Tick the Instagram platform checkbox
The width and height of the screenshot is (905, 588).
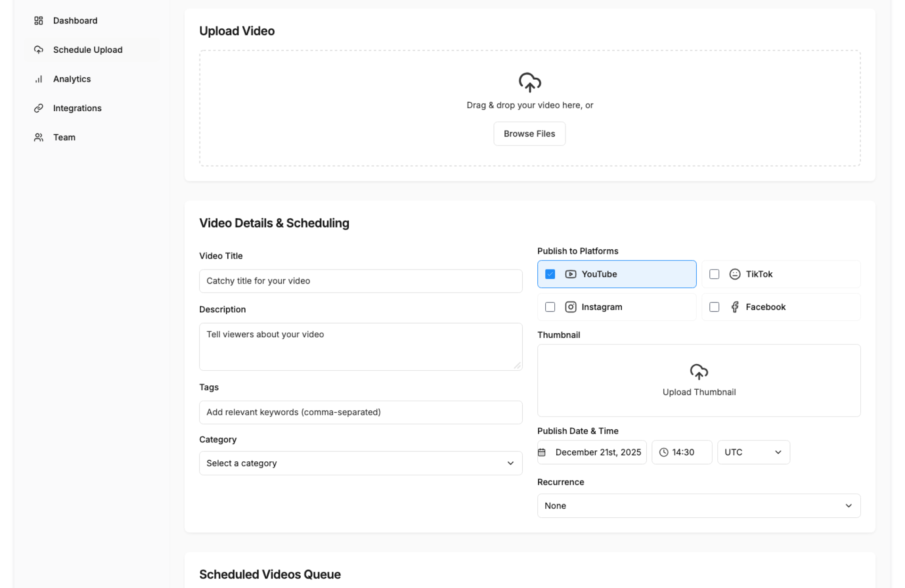click(550, 307)
